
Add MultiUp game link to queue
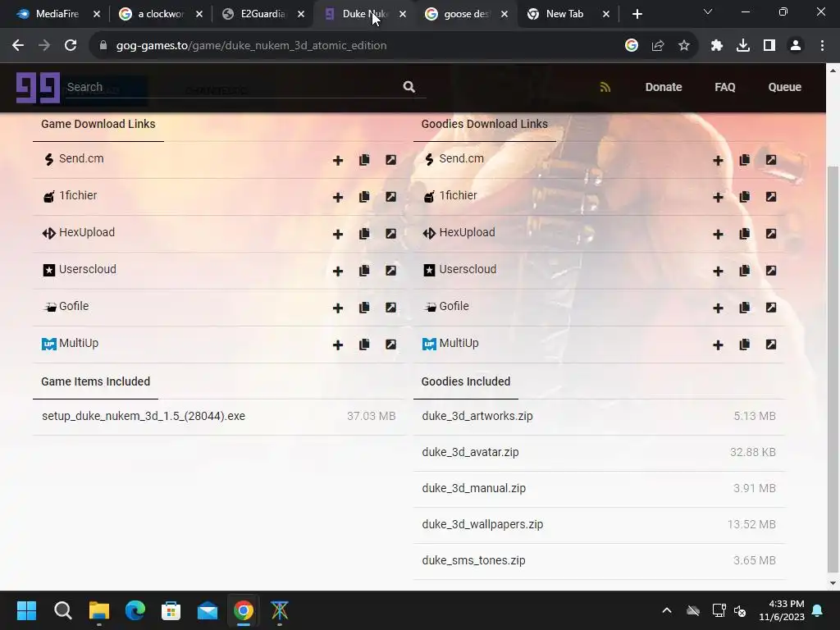tap(337, 345)
